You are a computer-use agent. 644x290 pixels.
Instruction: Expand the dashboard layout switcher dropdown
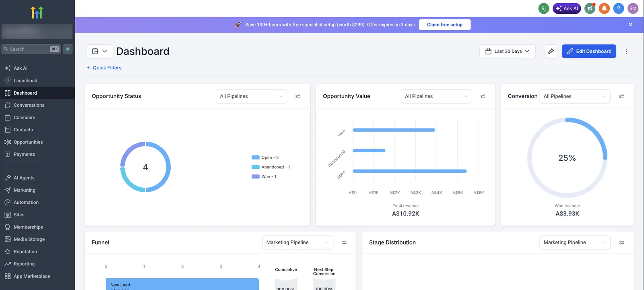(99, 51)
